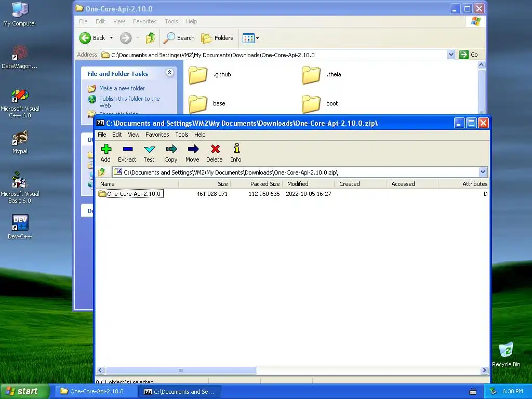This screenshot has width=532, height=399.
Task: Open the 7-Zip View menu
Action: click(134, 135)
